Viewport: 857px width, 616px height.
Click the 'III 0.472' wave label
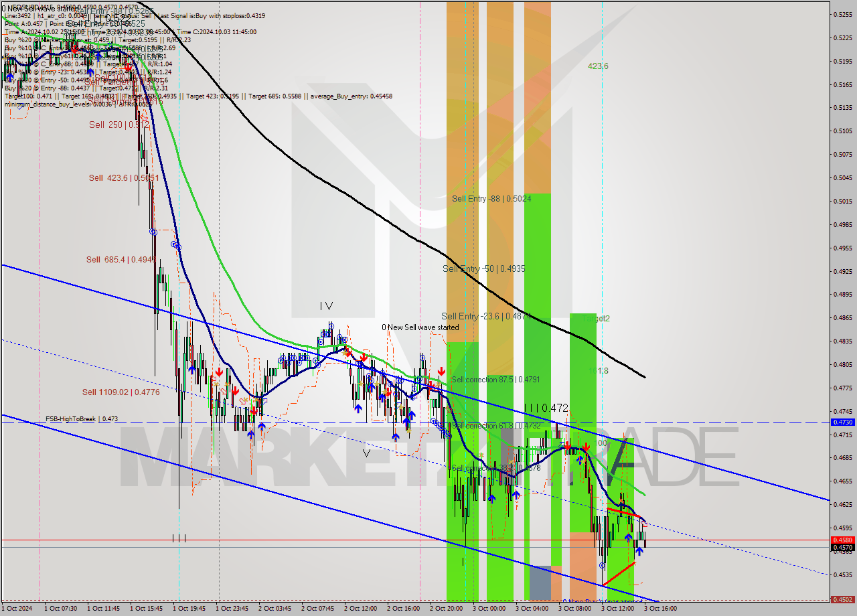tap(546, 407)
